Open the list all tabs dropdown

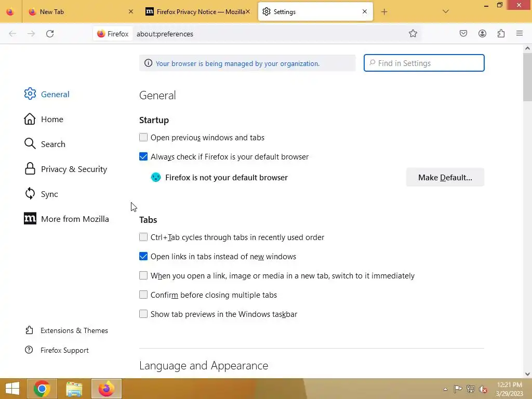pyautogui.click(x=446, y=11)
